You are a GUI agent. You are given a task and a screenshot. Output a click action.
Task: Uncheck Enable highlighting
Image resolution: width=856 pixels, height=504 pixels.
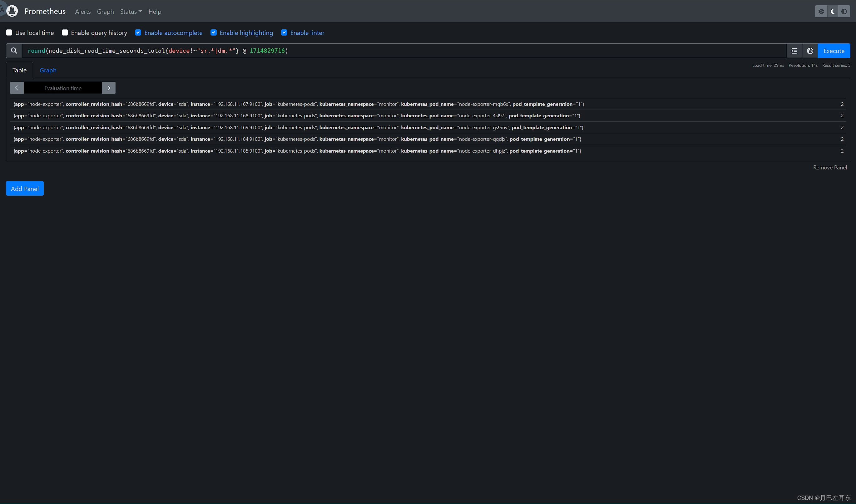pos(213,32)
